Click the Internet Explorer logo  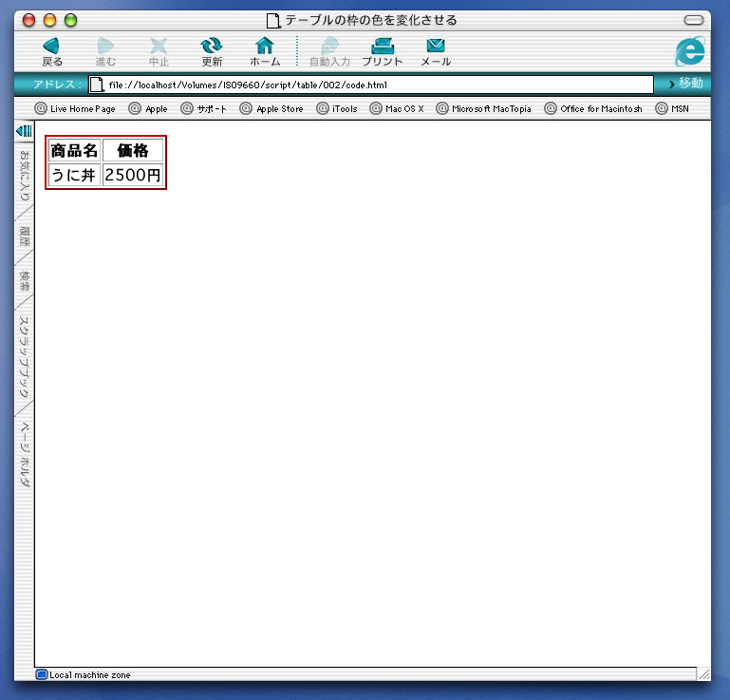click(x=690, y=51)
